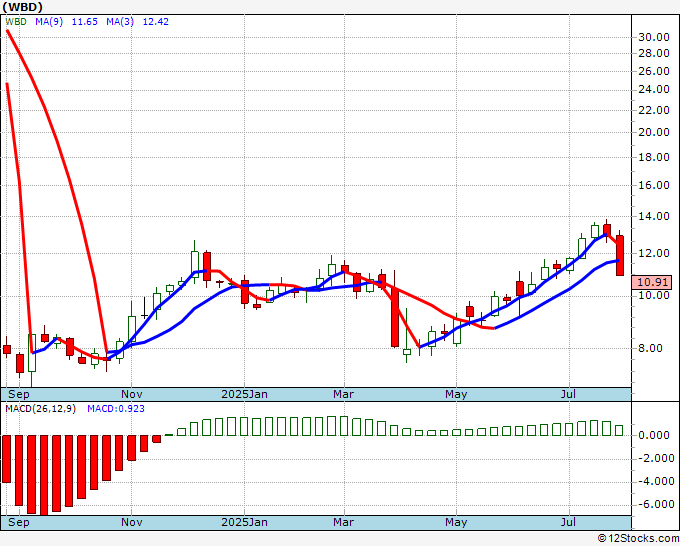Click the 30.00 price axis label
The image size is (680, 546).
pos(654,37)
